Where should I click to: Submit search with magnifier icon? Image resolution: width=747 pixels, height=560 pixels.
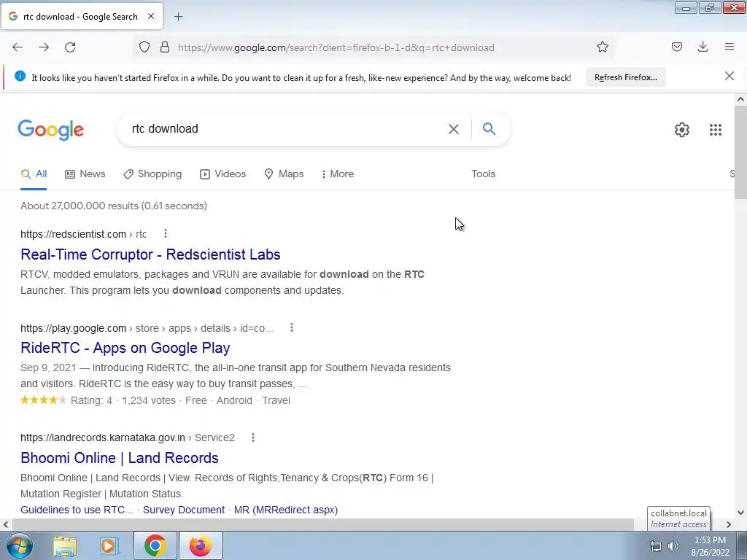click(x=489, y=128)
